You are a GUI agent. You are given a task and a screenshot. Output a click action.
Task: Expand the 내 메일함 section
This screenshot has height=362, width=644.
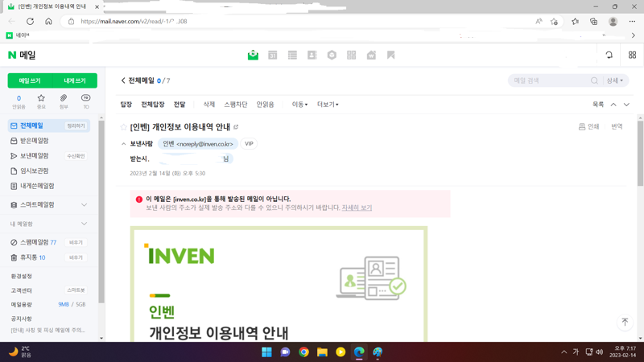pyautogui.click(x=85, y=224)
